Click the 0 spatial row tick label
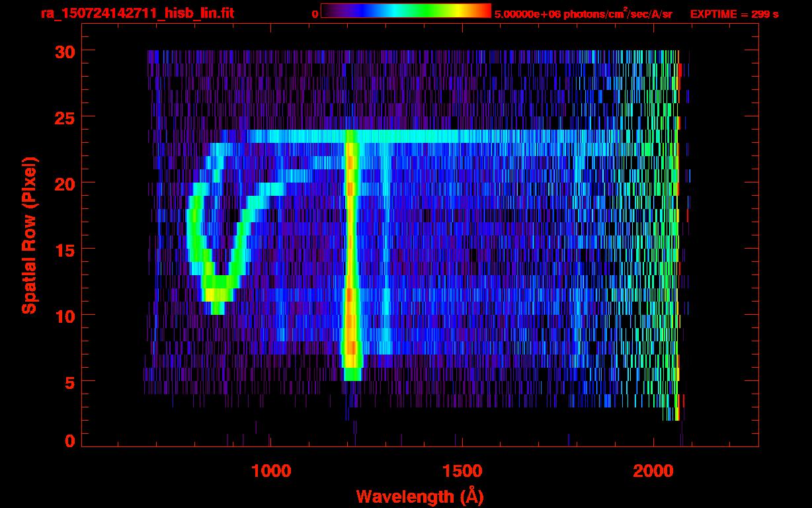Screen dimensions: 812x508 point(69,441)
